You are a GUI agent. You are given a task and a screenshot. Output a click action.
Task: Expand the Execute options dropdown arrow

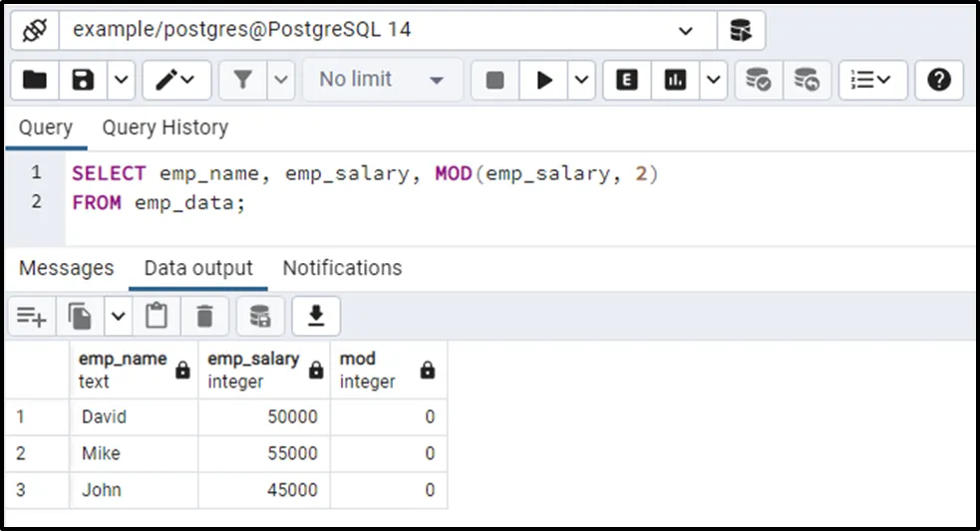(x=581, y=80)
